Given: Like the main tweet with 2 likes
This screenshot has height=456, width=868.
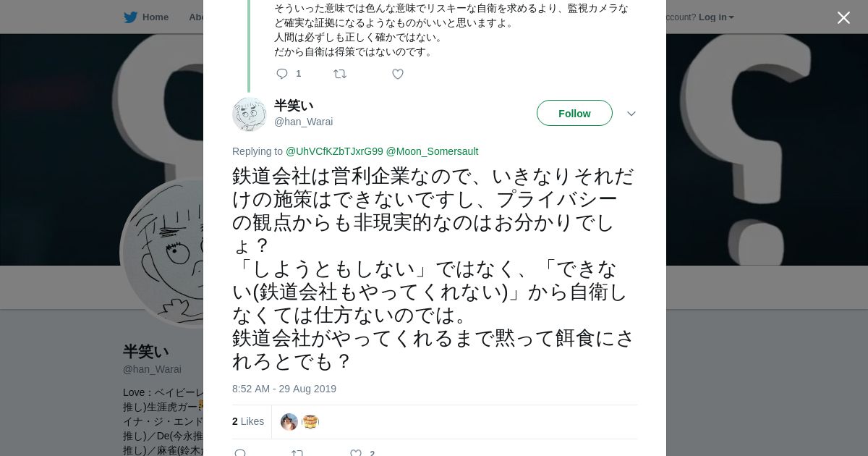Looking at the screenshot, I should tap(356, 453).
